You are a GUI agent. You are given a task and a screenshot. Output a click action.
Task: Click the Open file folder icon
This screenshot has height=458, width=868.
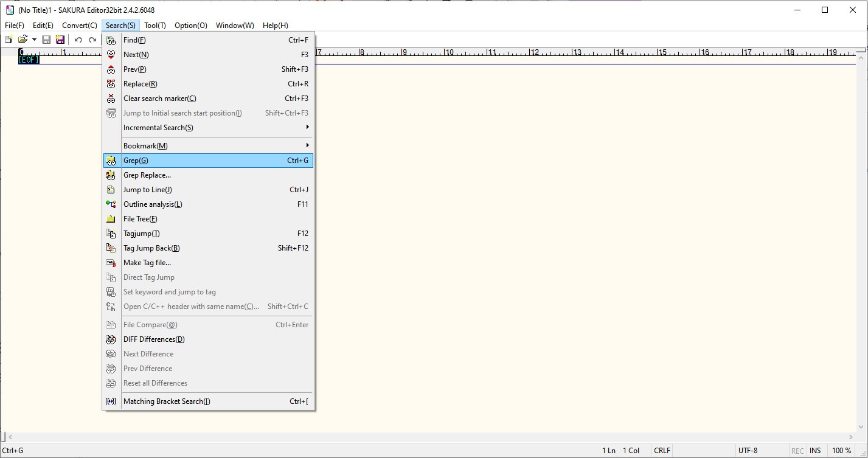[23, 40]
